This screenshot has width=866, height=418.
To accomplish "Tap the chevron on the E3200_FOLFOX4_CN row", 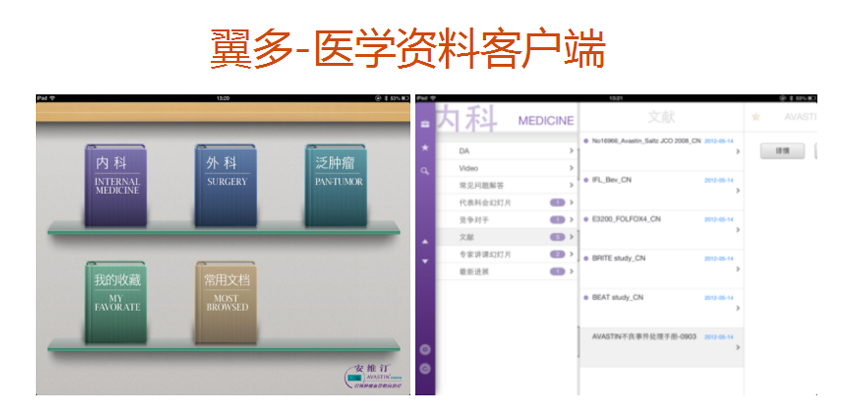I will [738, 230].
